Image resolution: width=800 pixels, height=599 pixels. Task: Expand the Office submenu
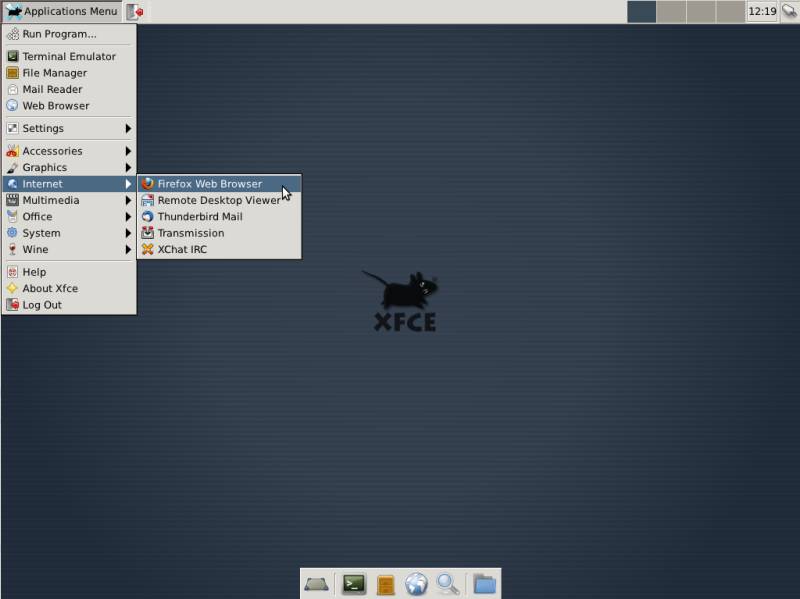(x=69, y=216)
